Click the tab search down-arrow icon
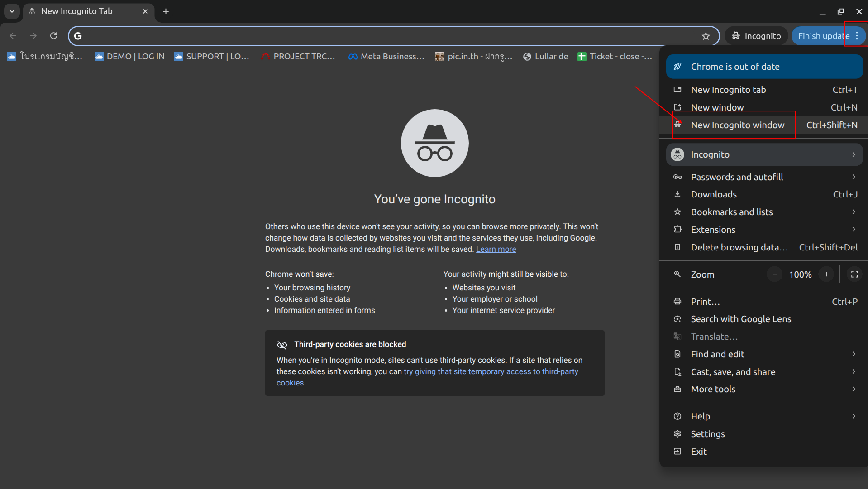This screenshot has width=868, height=491. (12, 11)
